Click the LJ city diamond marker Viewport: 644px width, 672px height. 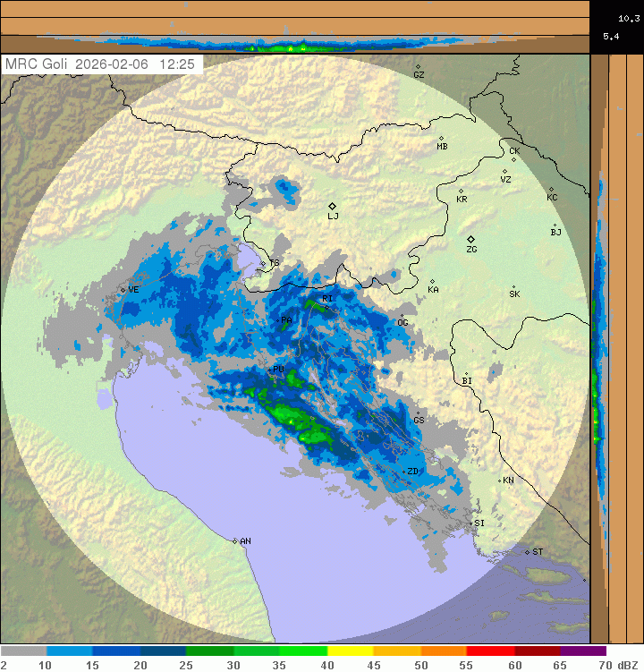(x=332, y=206)
